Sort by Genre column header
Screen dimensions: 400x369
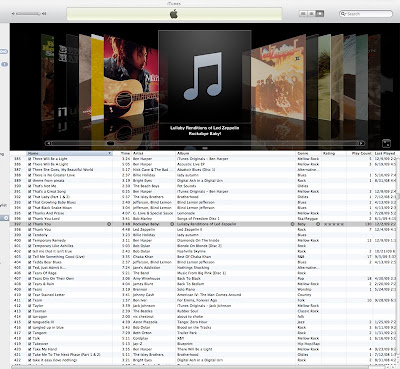coord(308,153)
